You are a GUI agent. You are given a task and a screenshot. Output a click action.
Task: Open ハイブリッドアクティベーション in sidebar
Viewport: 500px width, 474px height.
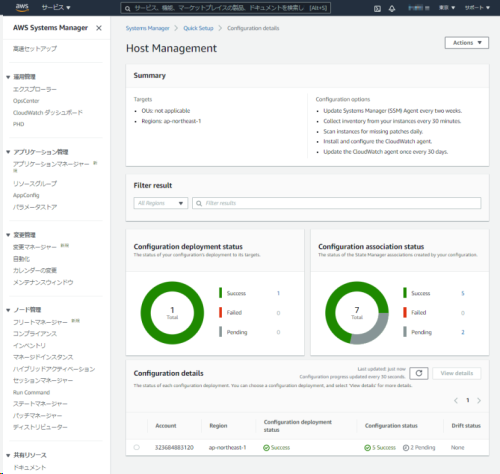[x=54, y=369]
